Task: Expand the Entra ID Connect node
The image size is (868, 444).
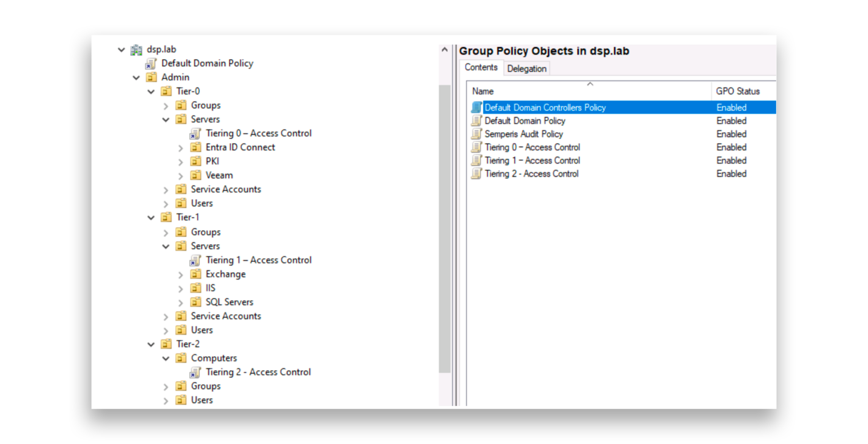Action: (x=181, y=147)
